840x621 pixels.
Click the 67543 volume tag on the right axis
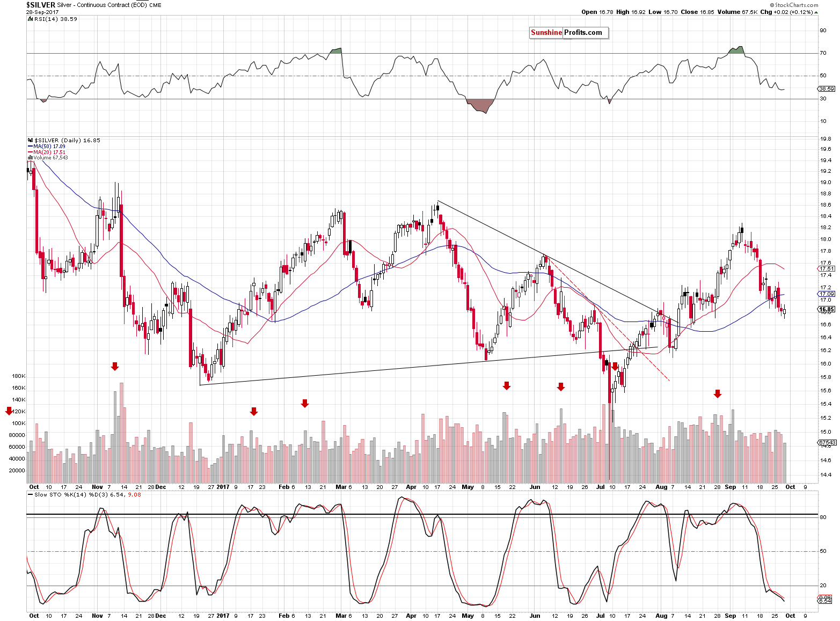tap(827, 443)
